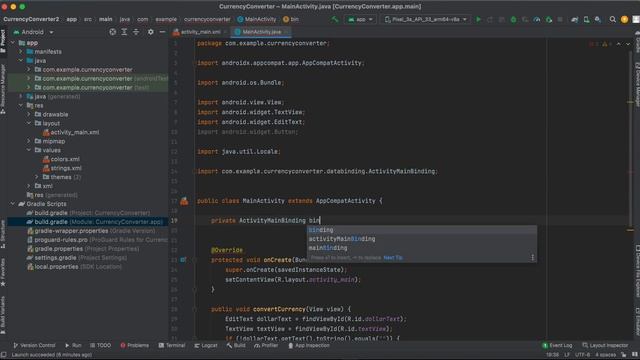Open the activity_main.xml file in tree
Viewport: 640px width, 360px height.
[x=71, y=132]
